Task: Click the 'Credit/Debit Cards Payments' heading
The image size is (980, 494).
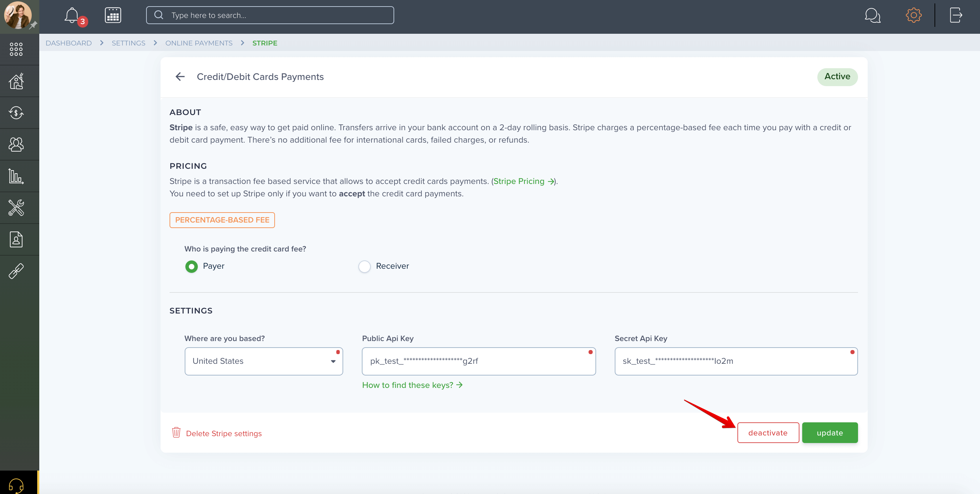Action: coord(260,77)
